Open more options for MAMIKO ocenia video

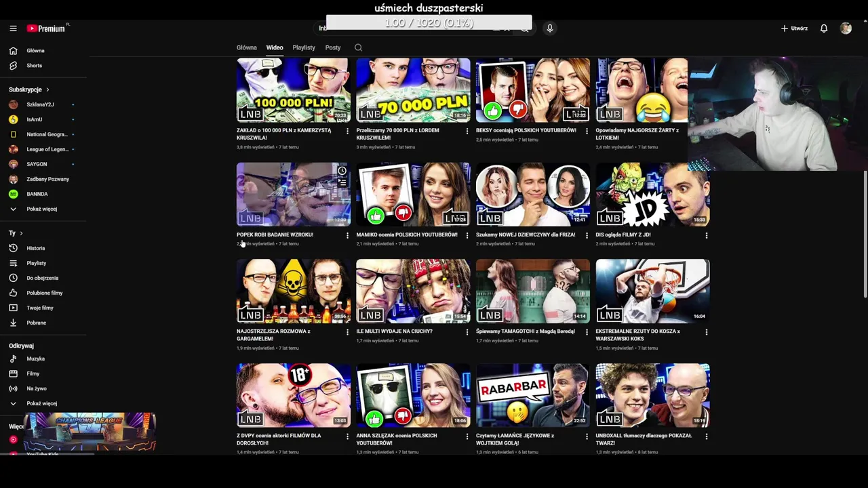coord(467,235)
